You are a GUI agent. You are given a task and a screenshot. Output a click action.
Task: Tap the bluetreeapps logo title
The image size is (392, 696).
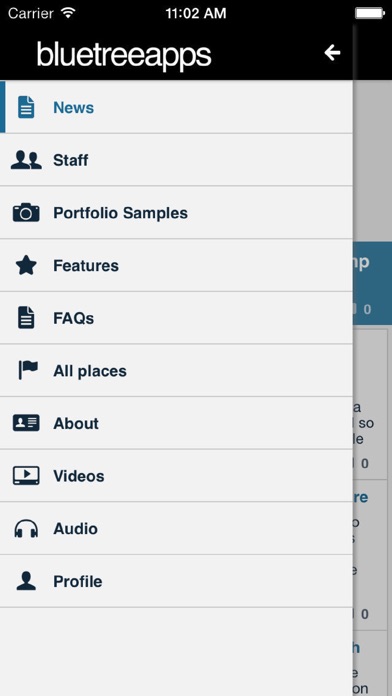coord(124,55)
